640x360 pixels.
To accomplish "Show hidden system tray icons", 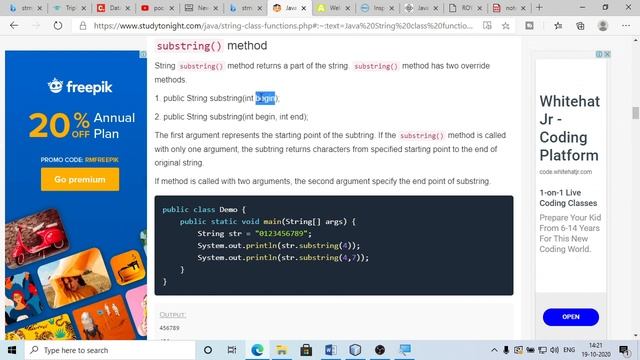I will [x=494, y=350].
